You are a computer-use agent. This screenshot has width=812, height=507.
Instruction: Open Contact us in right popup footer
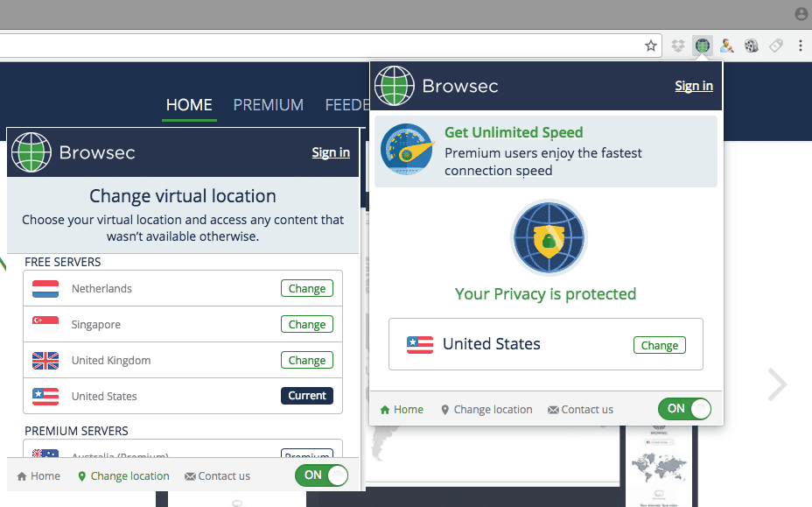[x=580, y=410]
